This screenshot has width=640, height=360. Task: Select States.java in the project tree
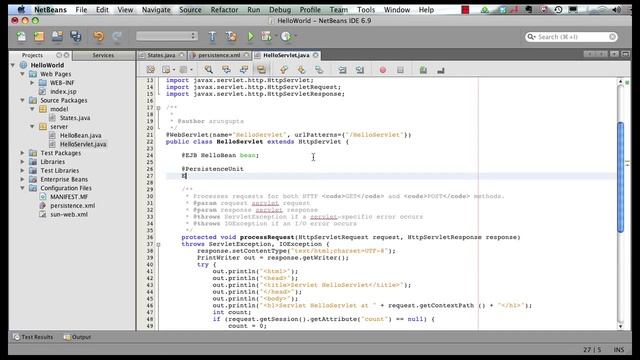(75, 118)
